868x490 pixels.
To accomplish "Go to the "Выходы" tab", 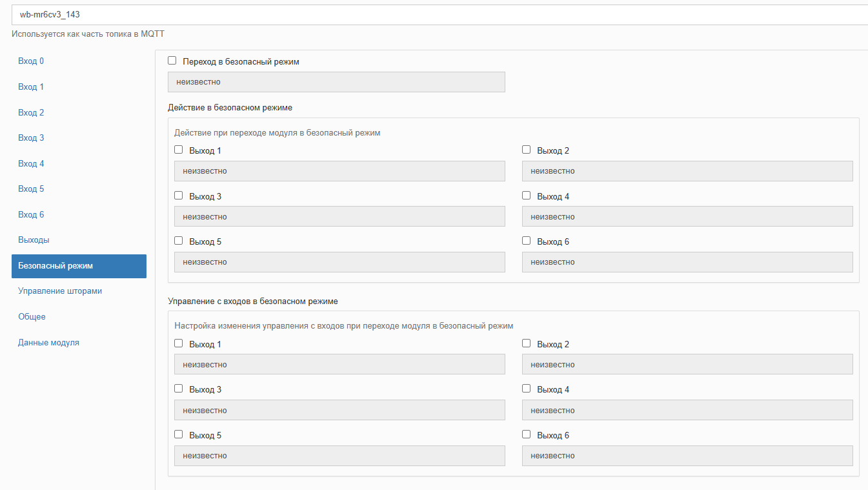I will click(x=34, y=240).
